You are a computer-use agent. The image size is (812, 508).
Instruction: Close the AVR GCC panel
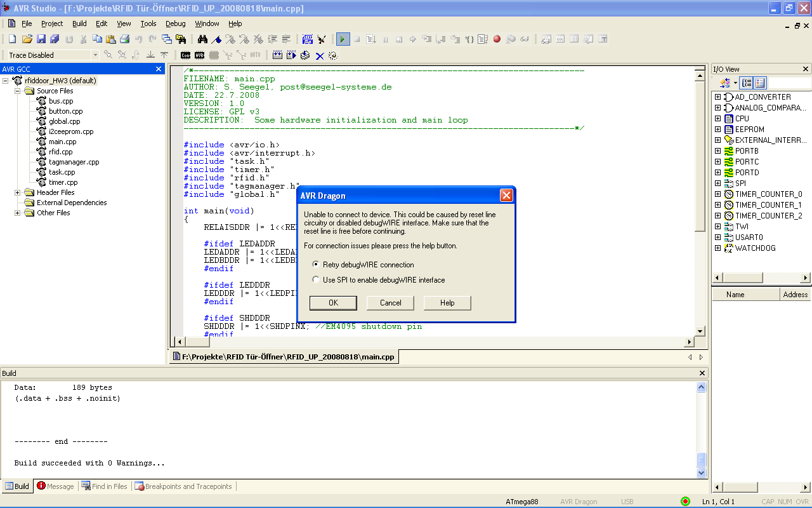coord(159,69)
